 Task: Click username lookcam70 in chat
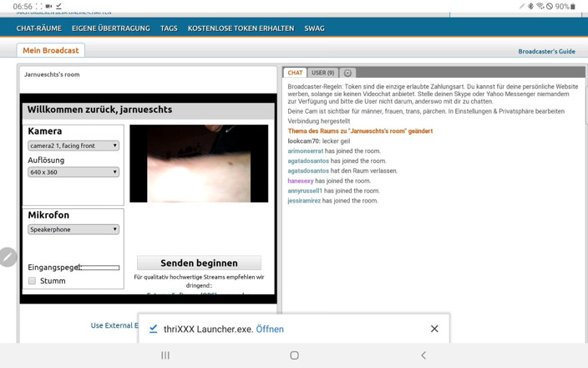pyautogui.click(x=303, y=141)
